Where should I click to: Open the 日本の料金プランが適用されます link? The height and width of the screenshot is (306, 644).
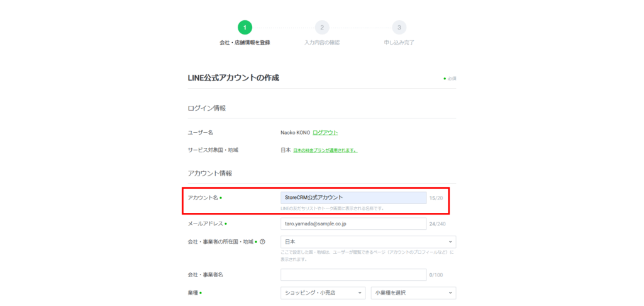325,150
